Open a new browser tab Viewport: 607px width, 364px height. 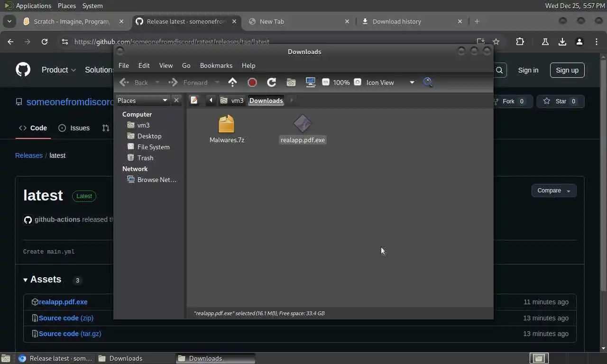click(477, 21)
